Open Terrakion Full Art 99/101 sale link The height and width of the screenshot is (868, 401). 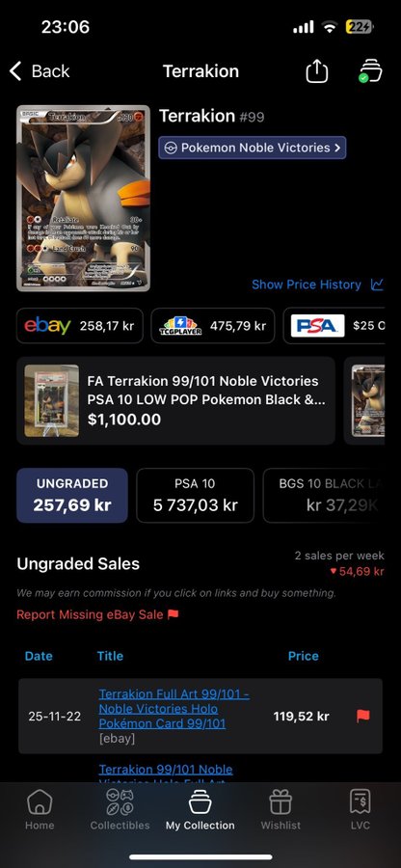pyautogui.click(x=174, y=709)
